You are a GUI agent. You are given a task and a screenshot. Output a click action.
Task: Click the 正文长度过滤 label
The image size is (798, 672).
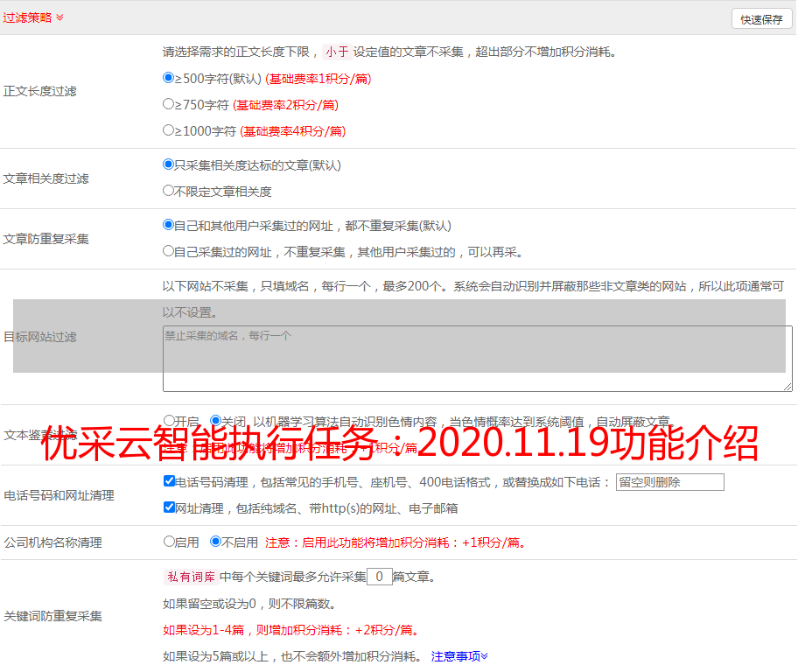coord(40,91)
